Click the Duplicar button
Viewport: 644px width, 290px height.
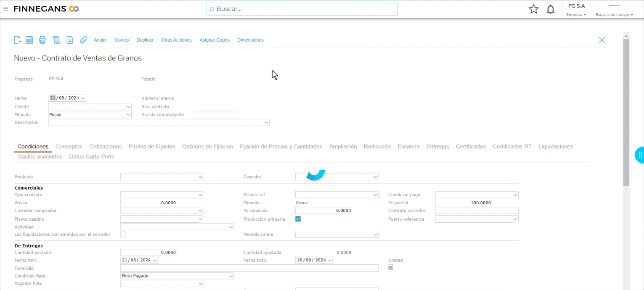click(145, 40)
